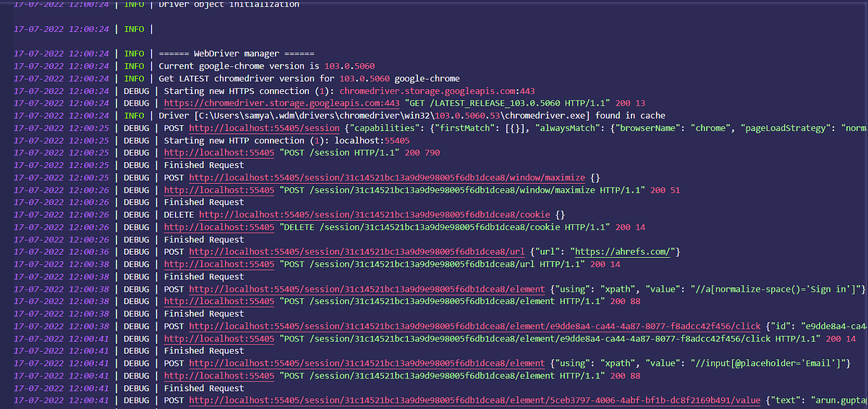Open the https://ahrefs.com/ link

(x=623, y=251)
